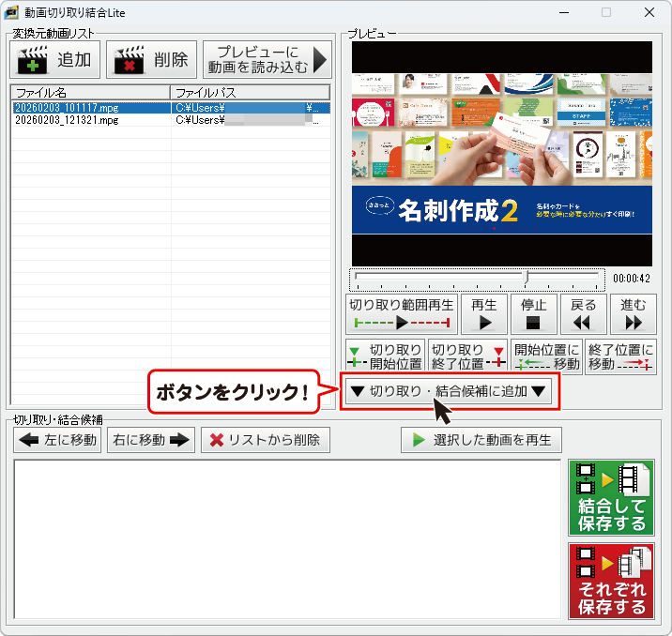The image size is (672, 636).
Task: Load video into preview with プレビューに動画を読み込む
Action: coord(267,60)
